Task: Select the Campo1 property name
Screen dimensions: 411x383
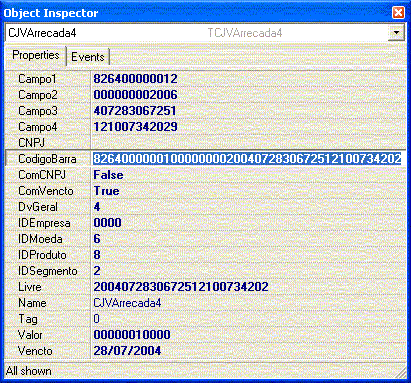Action: (x=37, y=79)
